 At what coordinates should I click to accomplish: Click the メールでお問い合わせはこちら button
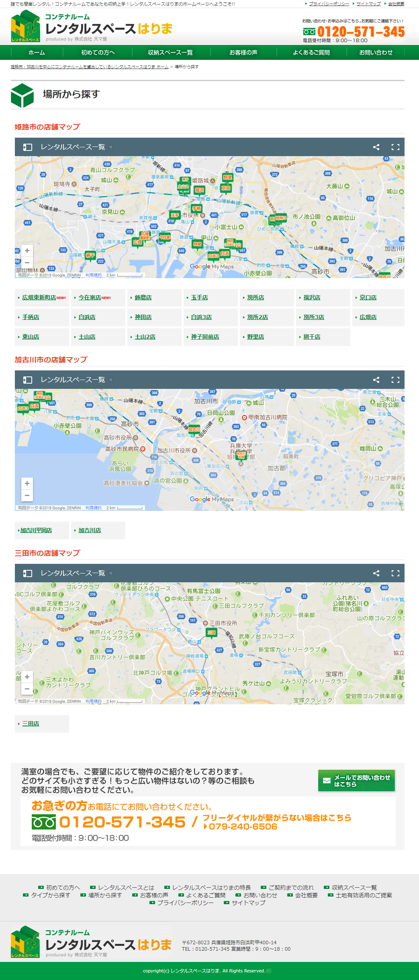(356, 781)
